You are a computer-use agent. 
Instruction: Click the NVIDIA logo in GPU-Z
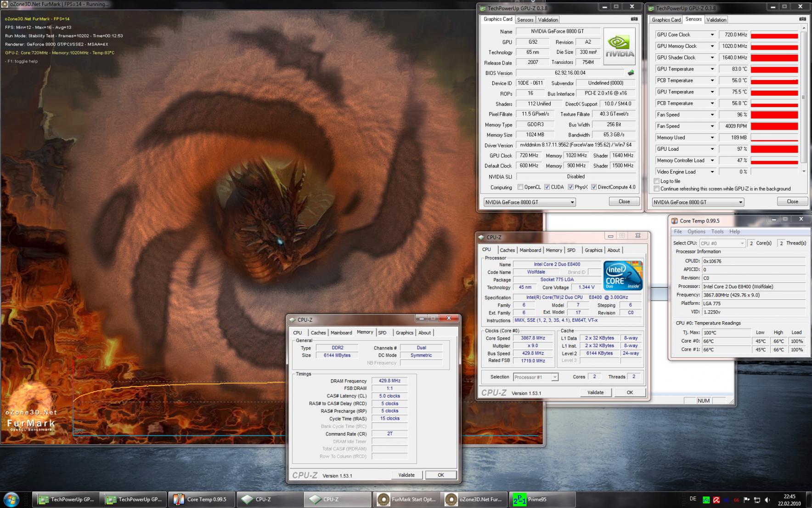coord(620,46)
